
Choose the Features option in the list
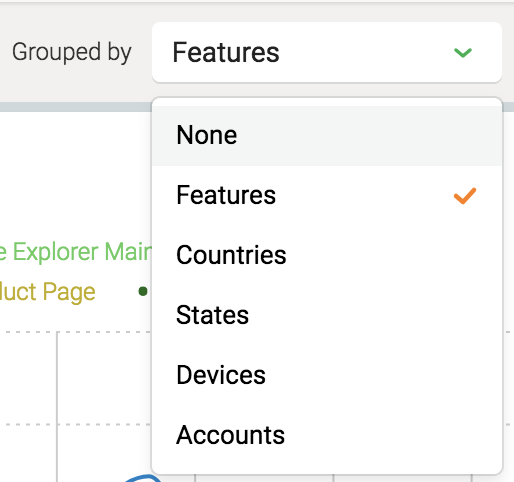[327, 195]
